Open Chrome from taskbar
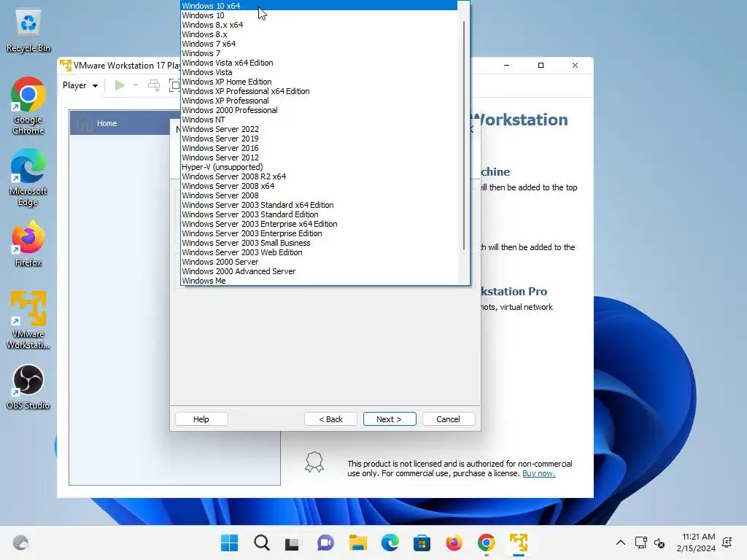The width and height of the screenshot is (747, 560). click(487, 542)
